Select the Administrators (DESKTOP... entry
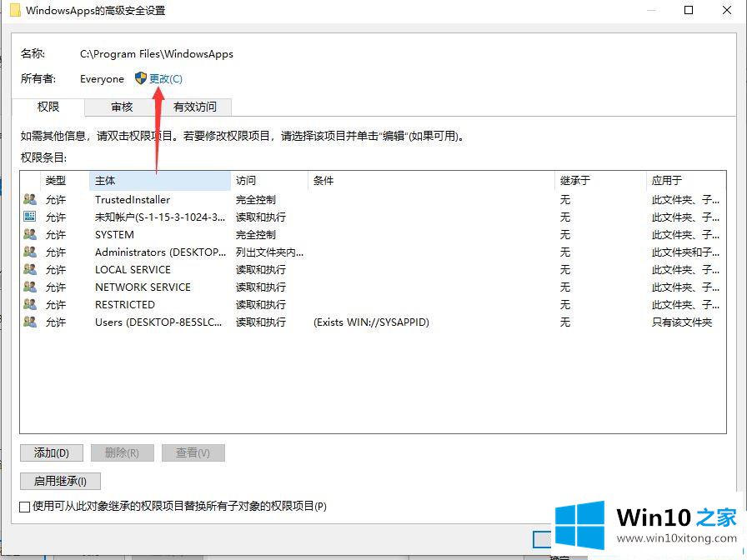 coord(161,252)
